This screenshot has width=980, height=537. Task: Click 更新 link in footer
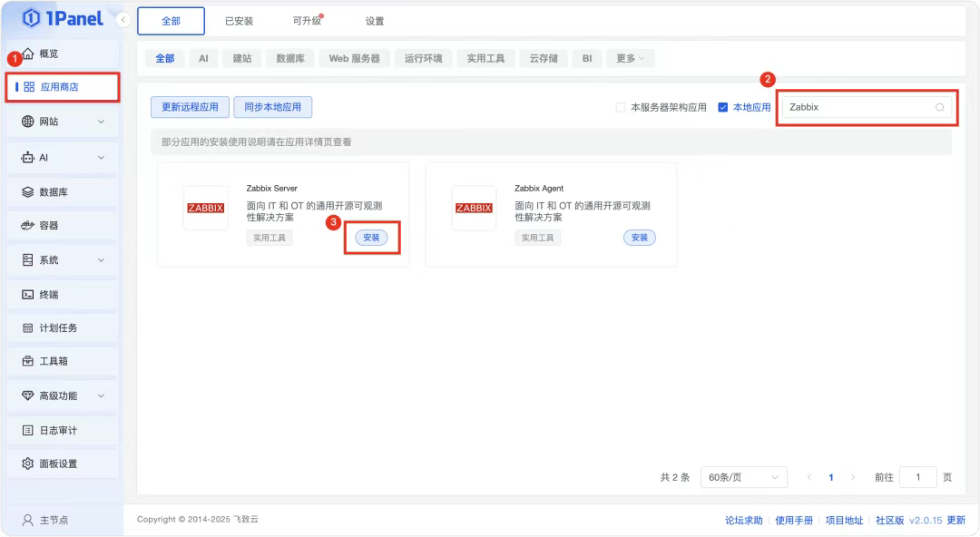(x=955, y=520)
